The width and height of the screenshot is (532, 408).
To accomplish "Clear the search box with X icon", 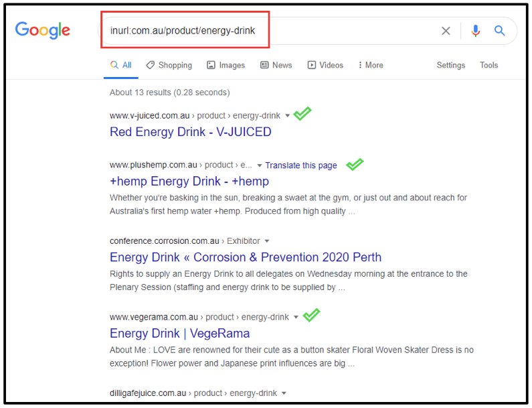I will coord(446,31).
